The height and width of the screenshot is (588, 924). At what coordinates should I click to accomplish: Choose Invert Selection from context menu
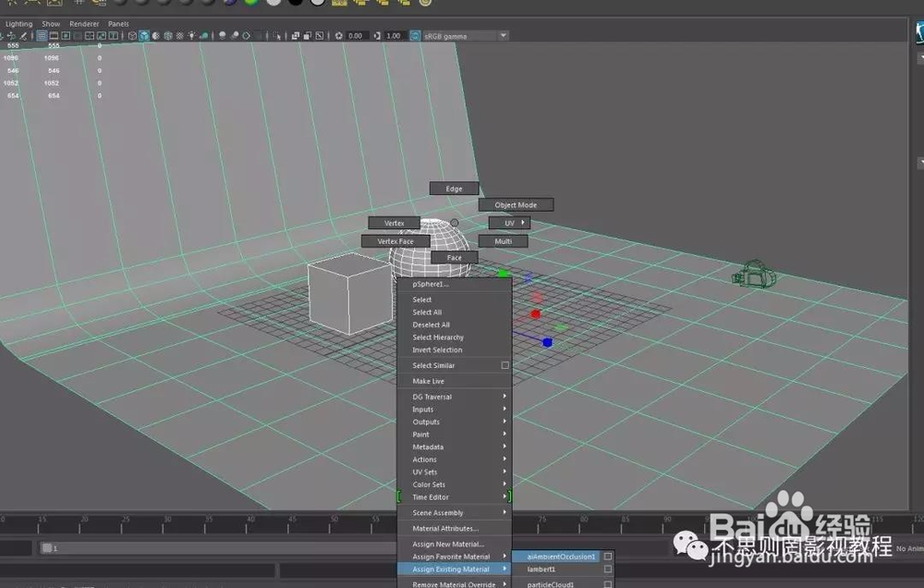pos(454,349)
